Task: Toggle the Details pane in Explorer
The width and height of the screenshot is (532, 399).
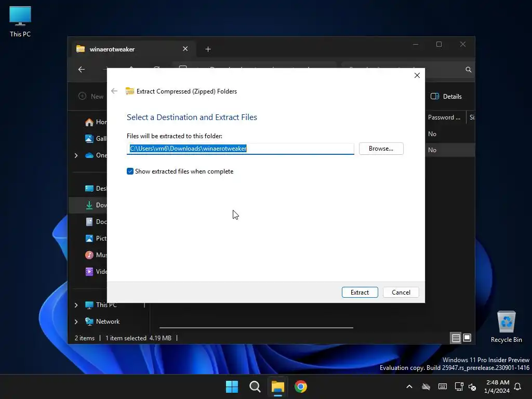Action: 446,96
